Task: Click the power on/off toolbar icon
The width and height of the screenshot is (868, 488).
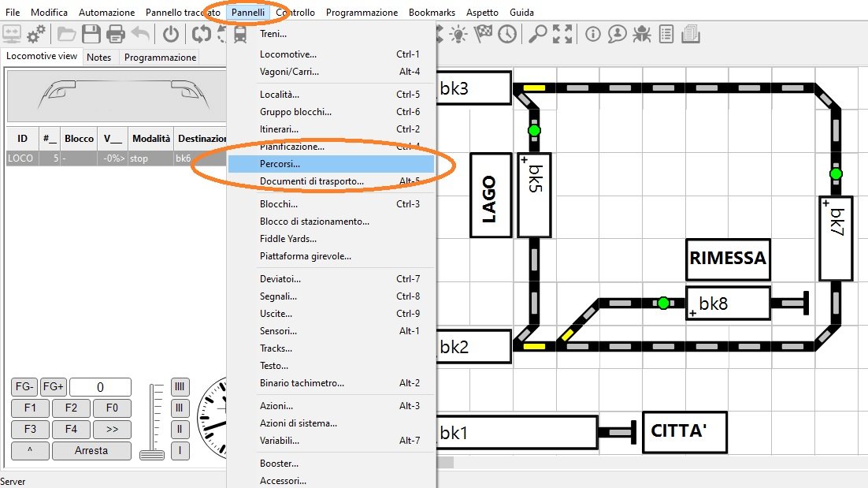Action: coord(171,34)
